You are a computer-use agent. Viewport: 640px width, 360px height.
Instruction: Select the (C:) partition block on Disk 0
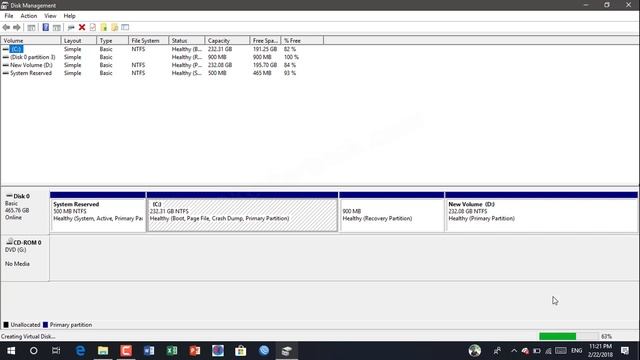point(242,212)
